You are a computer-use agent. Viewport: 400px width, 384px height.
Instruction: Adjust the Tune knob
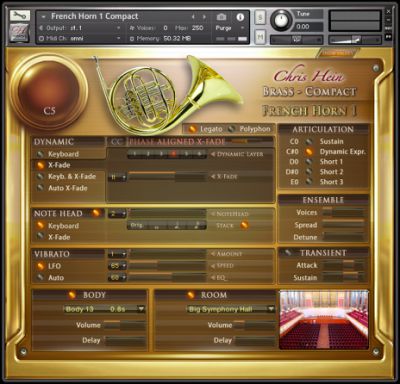282,20
